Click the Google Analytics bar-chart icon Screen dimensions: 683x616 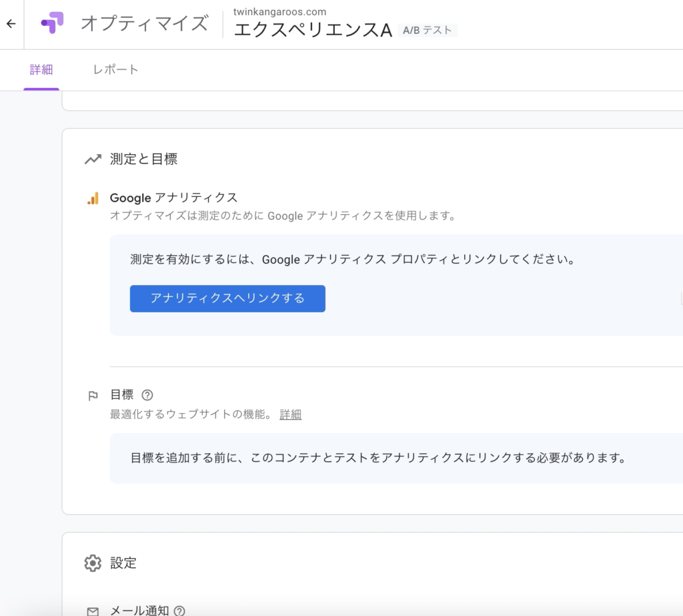click(93, 198)
